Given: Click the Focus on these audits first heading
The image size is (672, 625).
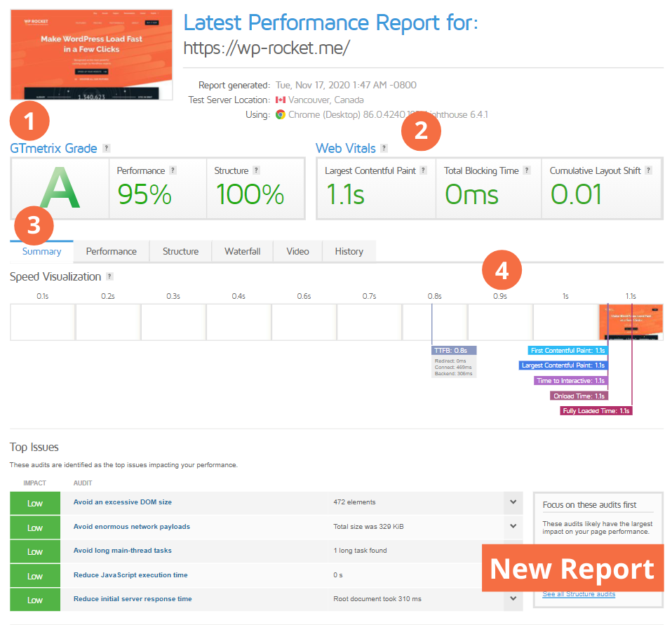Looking at the screenshot, I should [589, 505].
